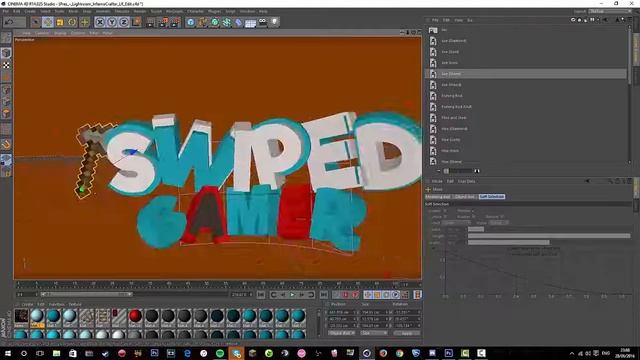This screenshot has width=640, height=360.
Task: Switch to the Object Axis tab
Action: (x=465, y=196)
